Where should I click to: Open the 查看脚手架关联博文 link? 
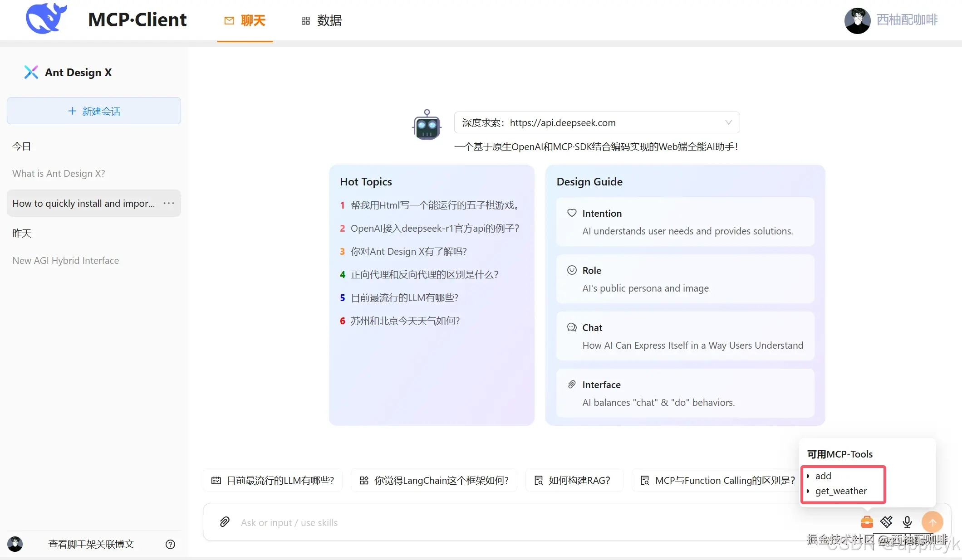click(91, 544)
